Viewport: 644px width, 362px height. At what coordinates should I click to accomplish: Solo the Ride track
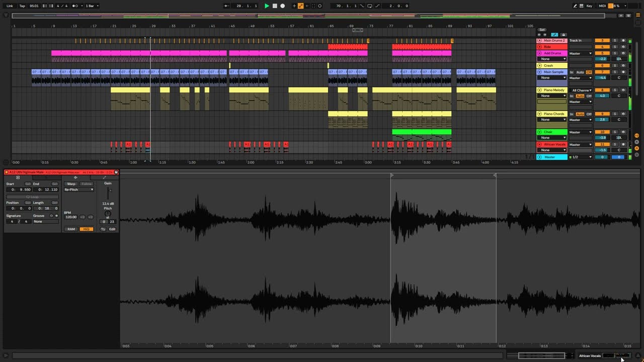point(615,47)
